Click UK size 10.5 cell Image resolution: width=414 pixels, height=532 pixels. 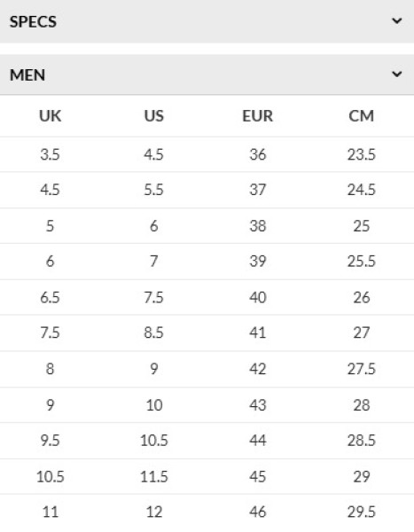click(51, 477)
